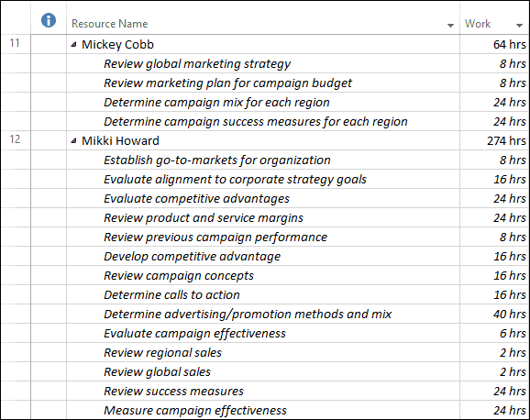Screen dimensions: 530x420
Task: Select the Review global marketing strategy assignment
Action: click(197, 63)
